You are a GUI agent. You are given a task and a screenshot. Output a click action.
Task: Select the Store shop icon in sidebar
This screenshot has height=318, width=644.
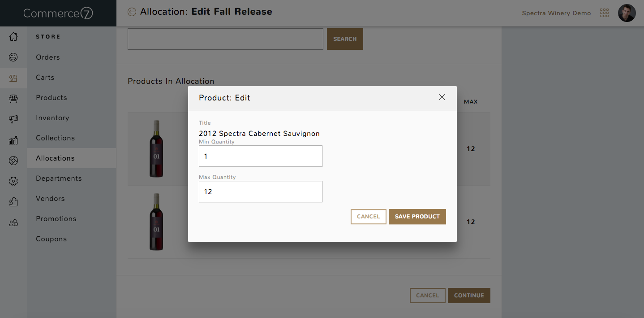point(13,78)
